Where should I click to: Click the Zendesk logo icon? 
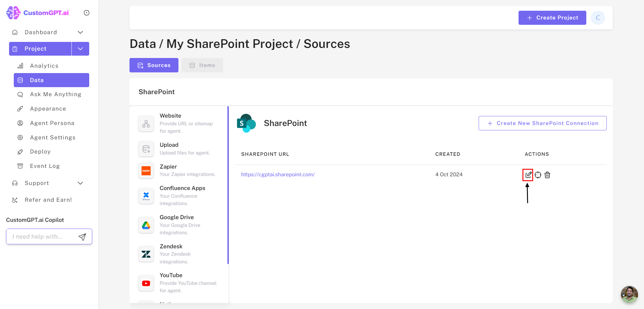coord(146,254)
